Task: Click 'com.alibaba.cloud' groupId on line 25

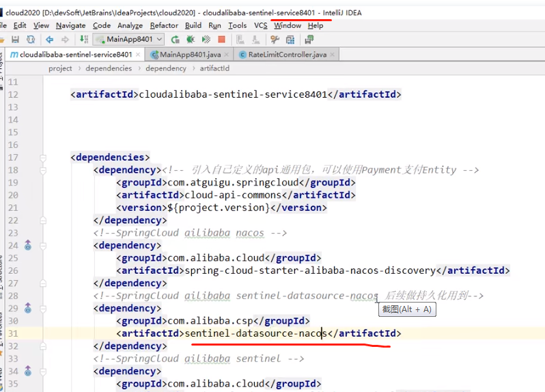Action: pyautogui.click(x=216, y=258)
